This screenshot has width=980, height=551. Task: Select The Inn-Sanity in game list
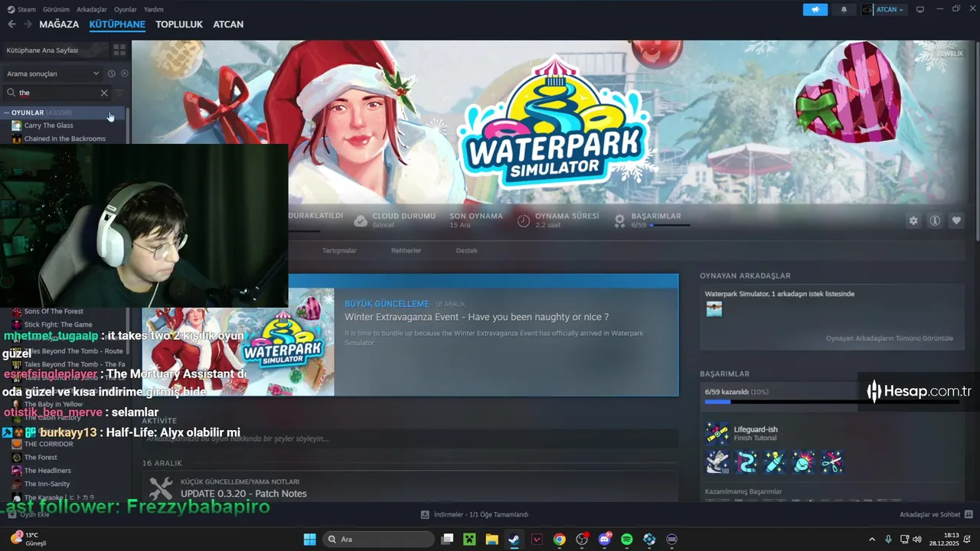pos(47,484)
